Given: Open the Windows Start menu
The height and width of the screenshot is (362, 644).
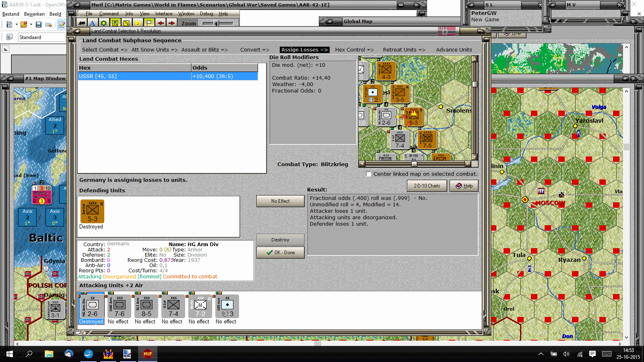Looking at the screenshot, I should coord(10,354).
